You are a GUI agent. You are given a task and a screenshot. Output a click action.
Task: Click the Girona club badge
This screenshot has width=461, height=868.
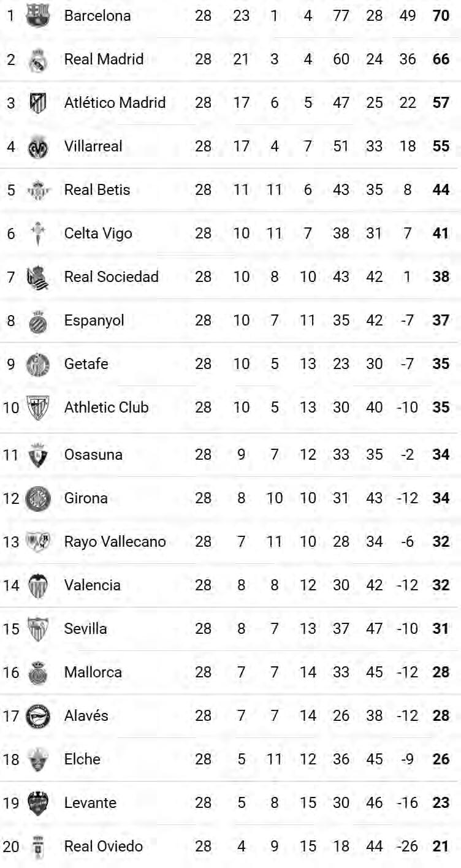point(37,498)
